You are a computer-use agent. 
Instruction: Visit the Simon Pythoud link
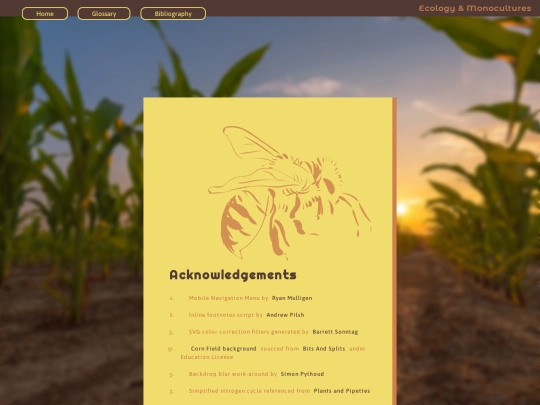click(302, 374)
